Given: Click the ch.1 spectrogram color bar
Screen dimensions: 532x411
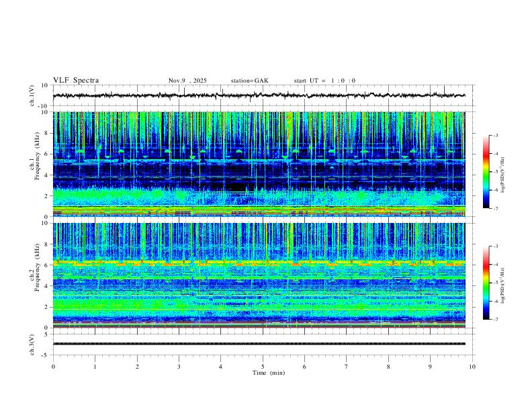Looking at the screenshot, I should (x=486, y=172).
